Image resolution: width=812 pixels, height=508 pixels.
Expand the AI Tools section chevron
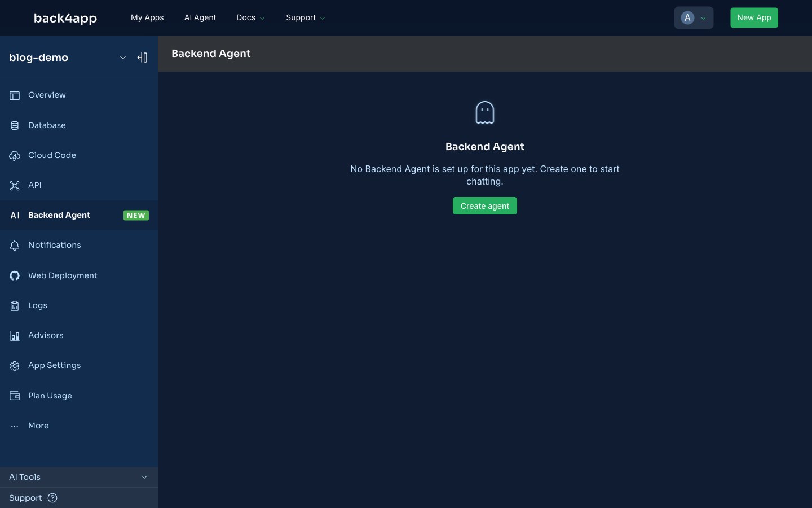pyautogui.click(x=144, y=477)
